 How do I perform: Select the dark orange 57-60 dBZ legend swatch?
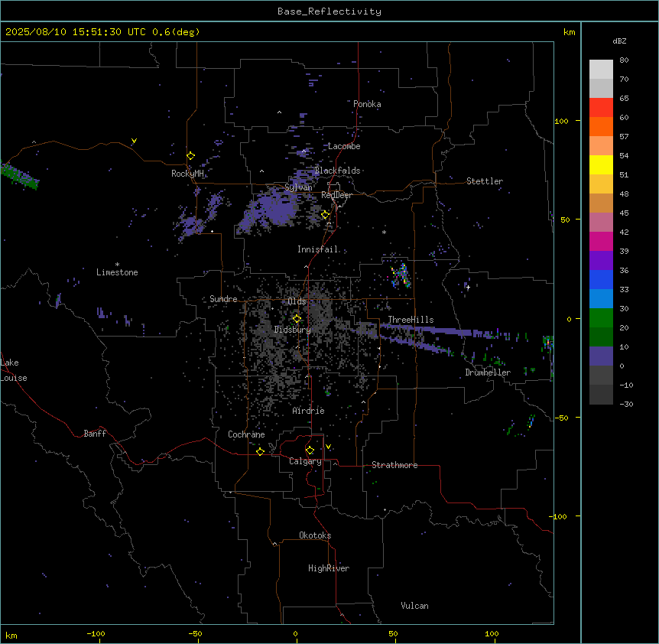tap(601, 126)
